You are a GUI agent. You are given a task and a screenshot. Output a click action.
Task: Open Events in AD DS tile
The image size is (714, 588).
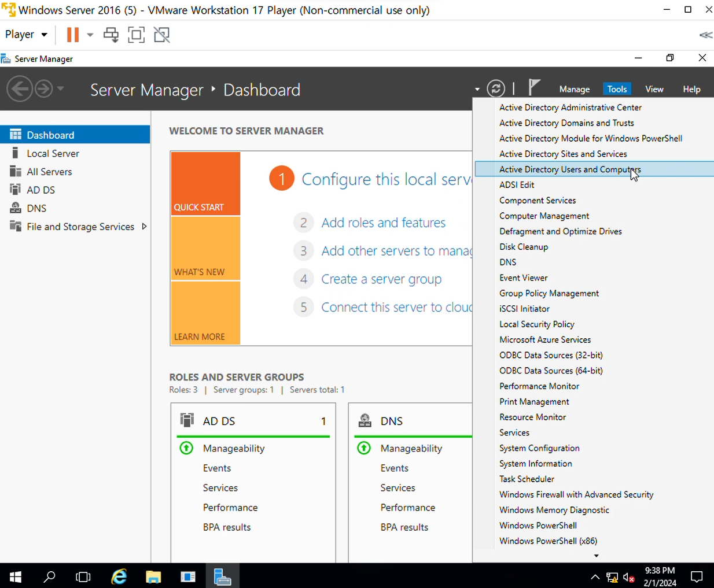[217, 468]
